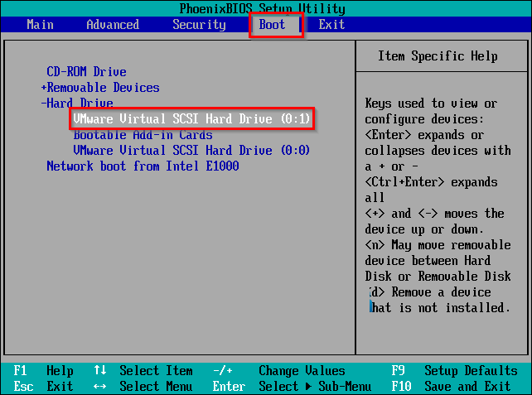Click the up/down arrows Select Item legend
532x395 pixels.
point(143,371)
